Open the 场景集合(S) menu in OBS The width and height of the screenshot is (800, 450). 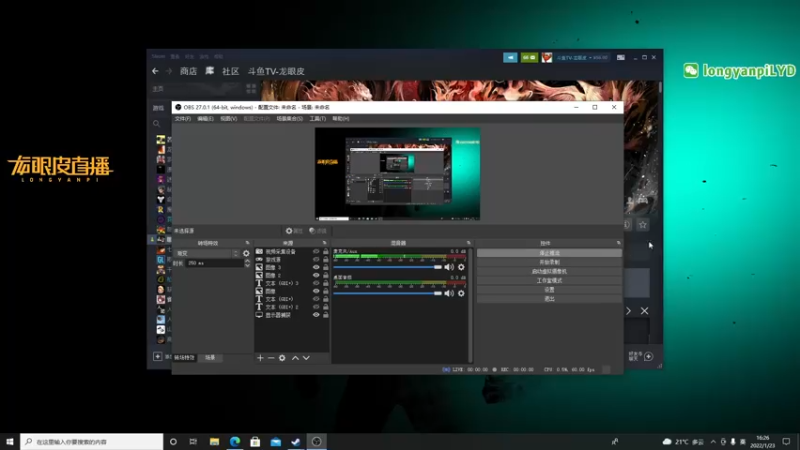[x=290, y=118]
